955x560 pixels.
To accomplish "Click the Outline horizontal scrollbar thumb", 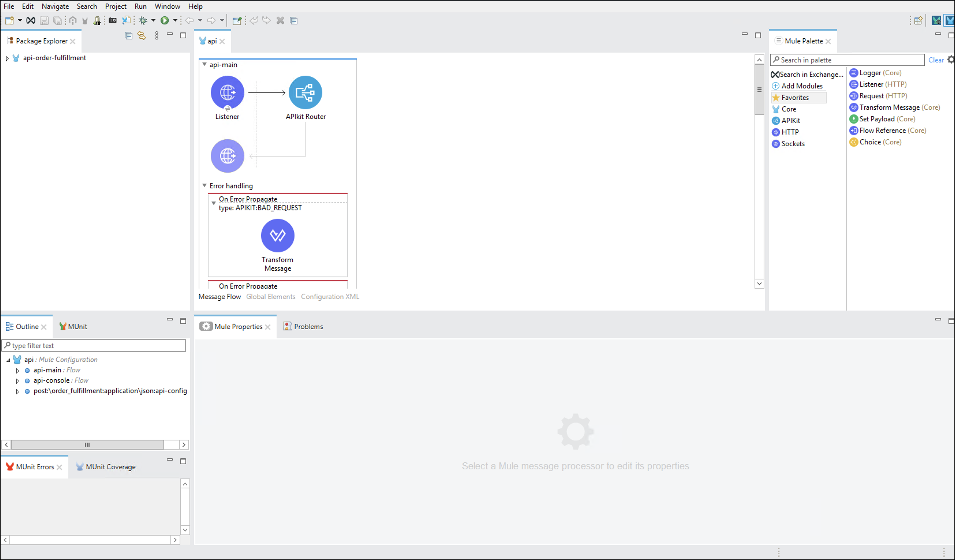I will pos(87,445).
